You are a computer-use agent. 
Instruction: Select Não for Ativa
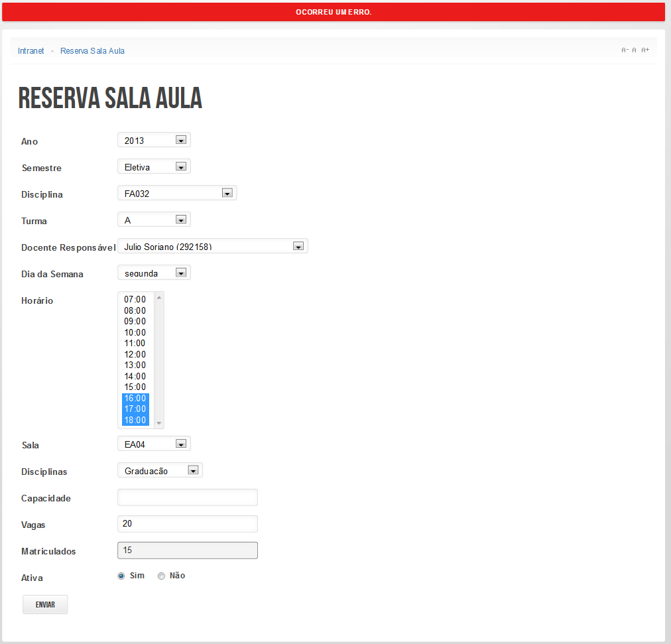[x=161, y=576]
